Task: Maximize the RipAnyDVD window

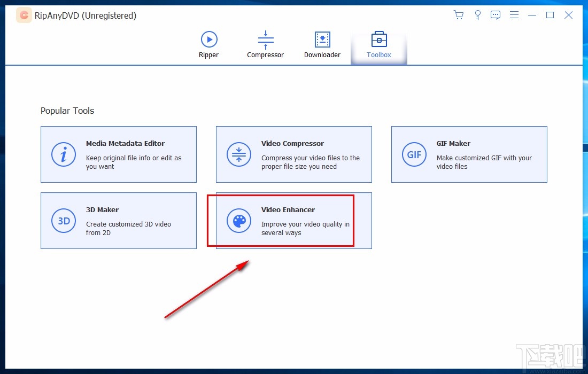Action: point(550,15)
